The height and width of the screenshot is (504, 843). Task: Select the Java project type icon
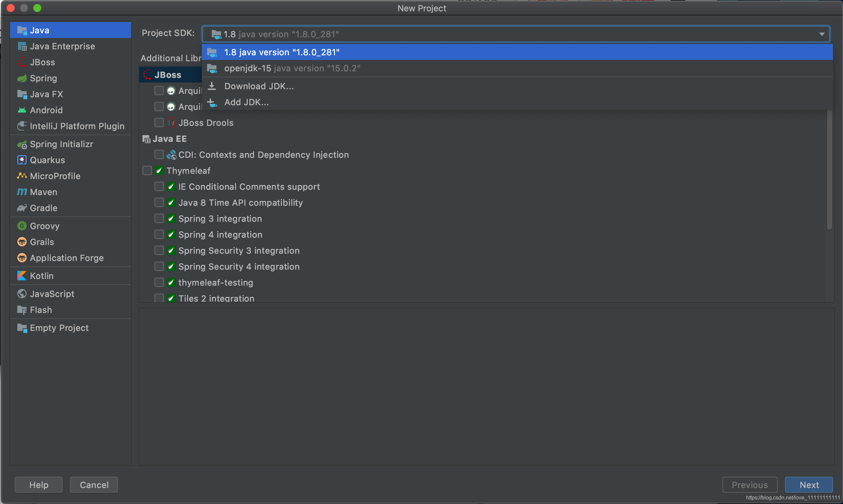click(22, 30)
